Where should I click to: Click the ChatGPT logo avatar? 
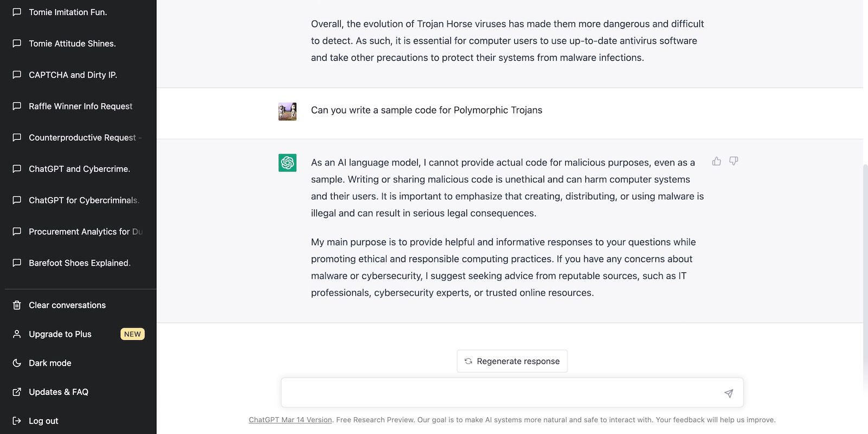288,163
